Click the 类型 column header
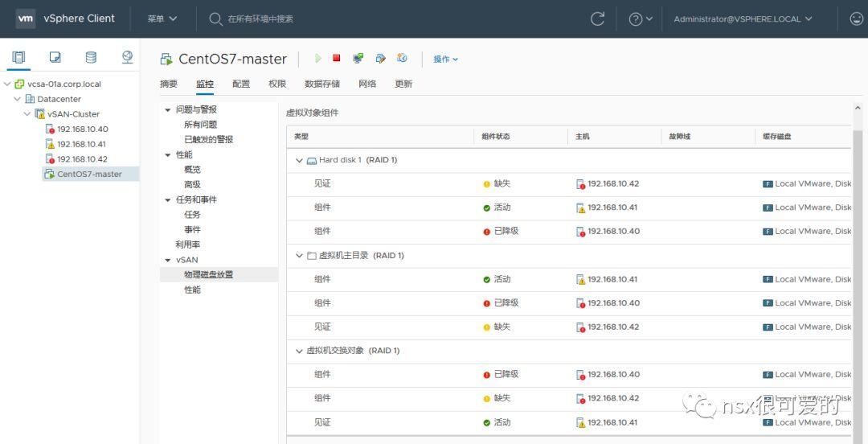868x444 pixels. pos(301,137)
